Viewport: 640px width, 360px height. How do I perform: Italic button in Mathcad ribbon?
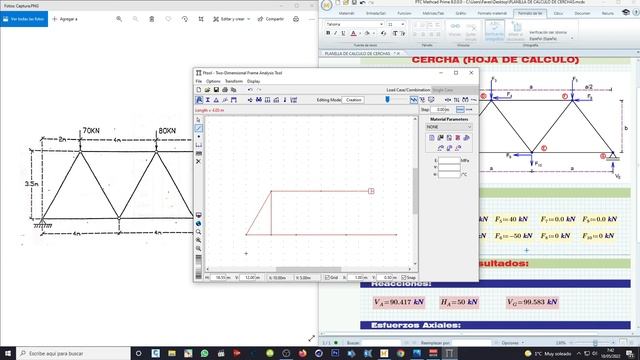[x=336, y=33]
